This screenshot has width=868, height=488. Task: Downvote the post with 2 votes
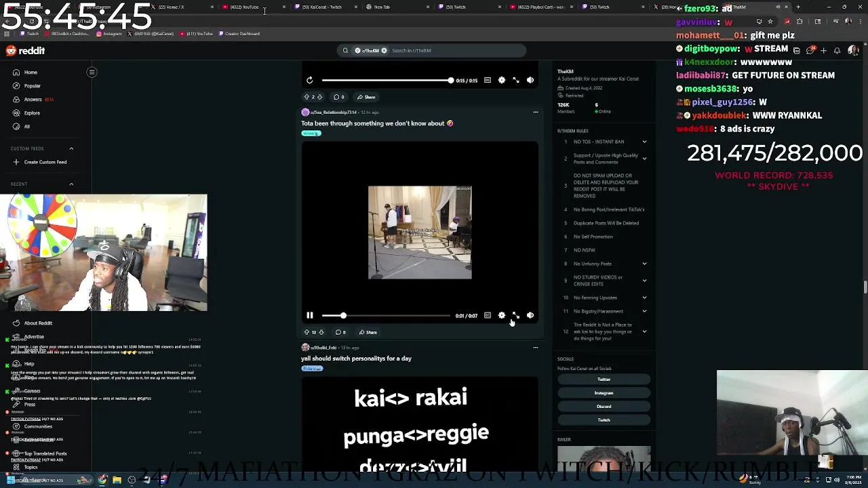pos(320,97)
